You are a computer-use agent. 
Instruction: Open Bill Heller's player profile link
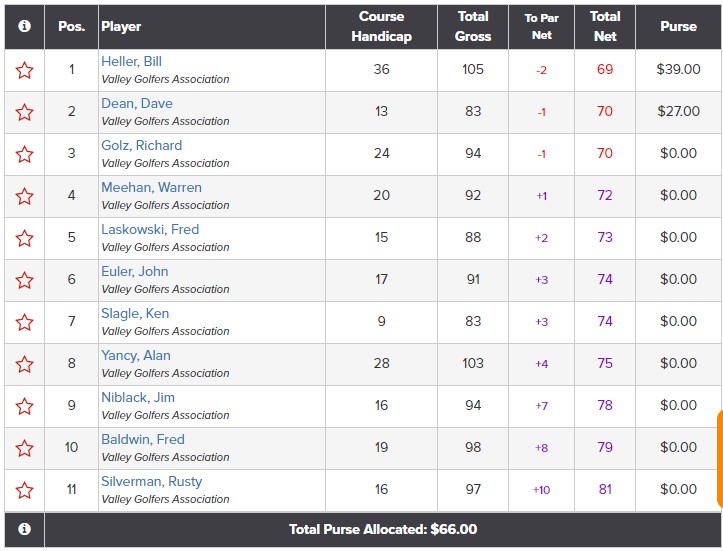[x=131, y=61]
